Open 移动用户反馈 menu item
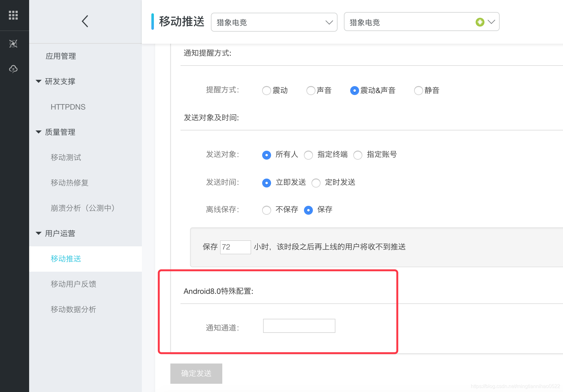 click(73, 284)
